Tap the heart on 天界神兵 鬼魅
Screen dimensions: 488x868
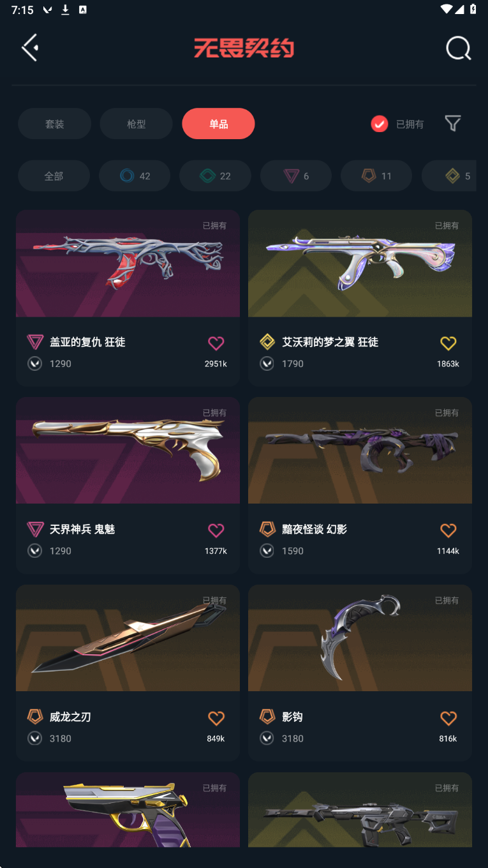(x=216, y=530)
